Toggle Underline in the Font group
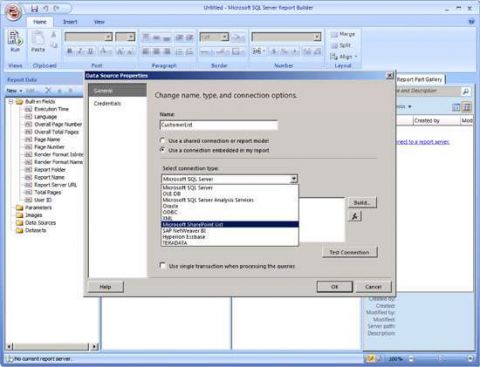The height and width of the screenshot is (367, 480). pos(90,51)
